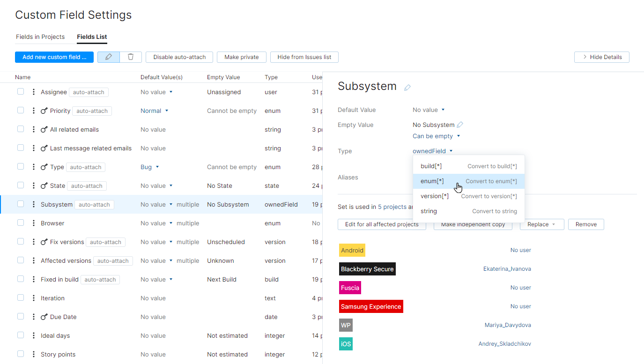Click the pencil edit icon in toolbar
This screenshot has height=364, width=644.
coord(109,57)
